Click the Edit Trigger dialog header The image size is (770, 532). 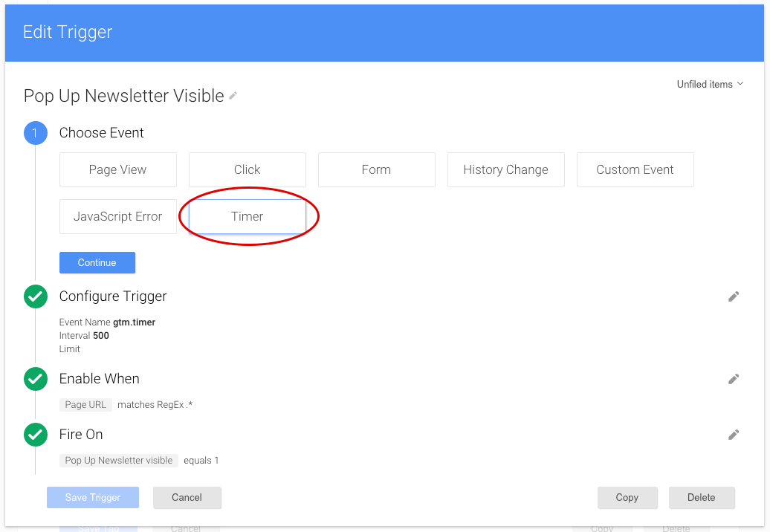pos(384,33)
